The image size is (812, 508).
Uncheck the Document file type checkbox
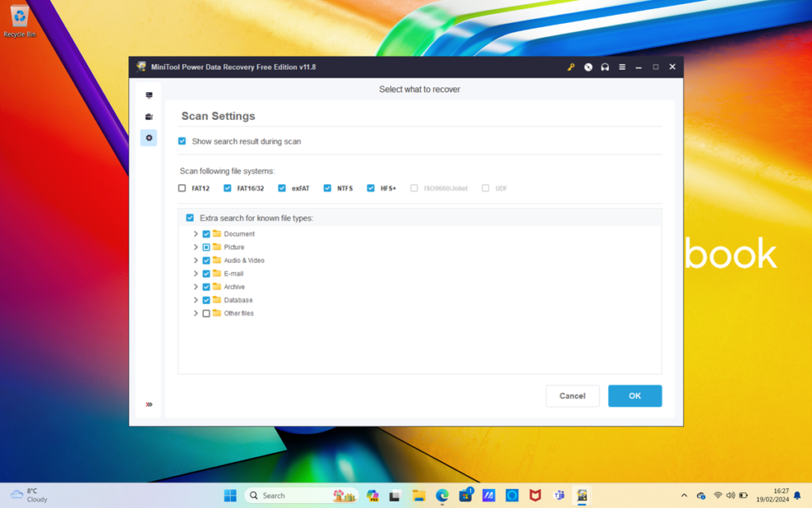click(x=206, y=234)
